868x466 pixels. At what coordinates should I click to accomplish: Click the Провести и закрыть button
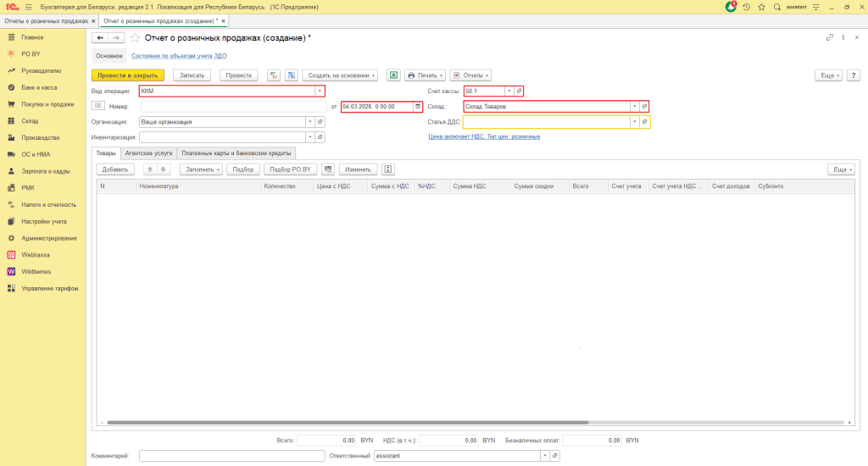[127, 75]
